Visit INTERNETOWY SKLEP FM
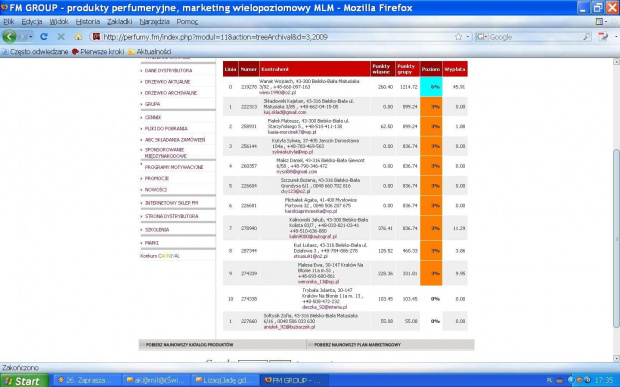Screen dimensions: 620x387 tap(171, 203)
